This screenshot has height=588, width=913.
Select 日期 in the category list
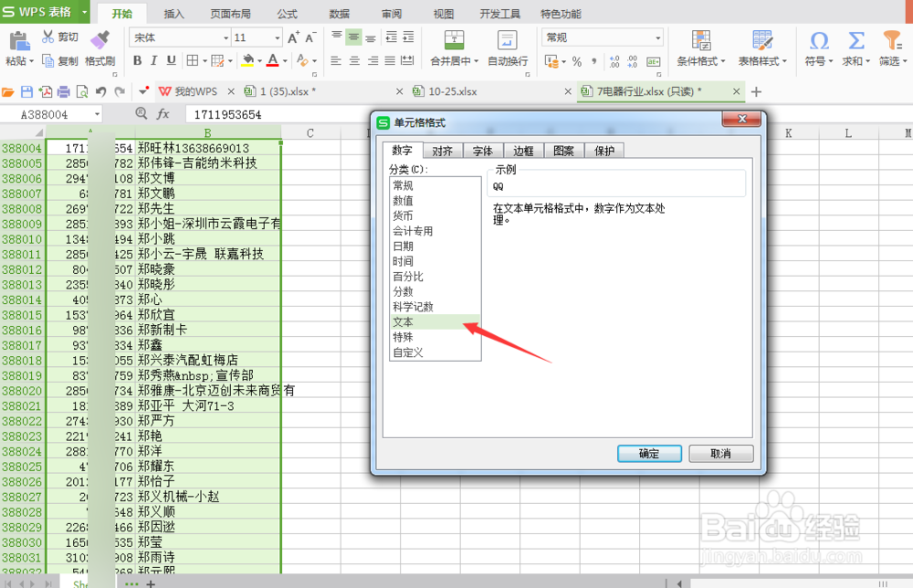(x=435, y=246)
